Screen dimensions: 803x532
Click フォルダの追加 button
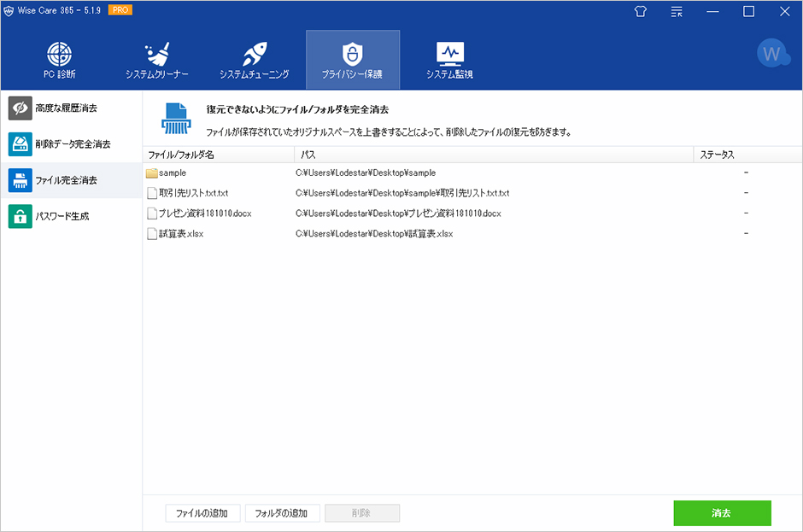[x=283, y=513]
